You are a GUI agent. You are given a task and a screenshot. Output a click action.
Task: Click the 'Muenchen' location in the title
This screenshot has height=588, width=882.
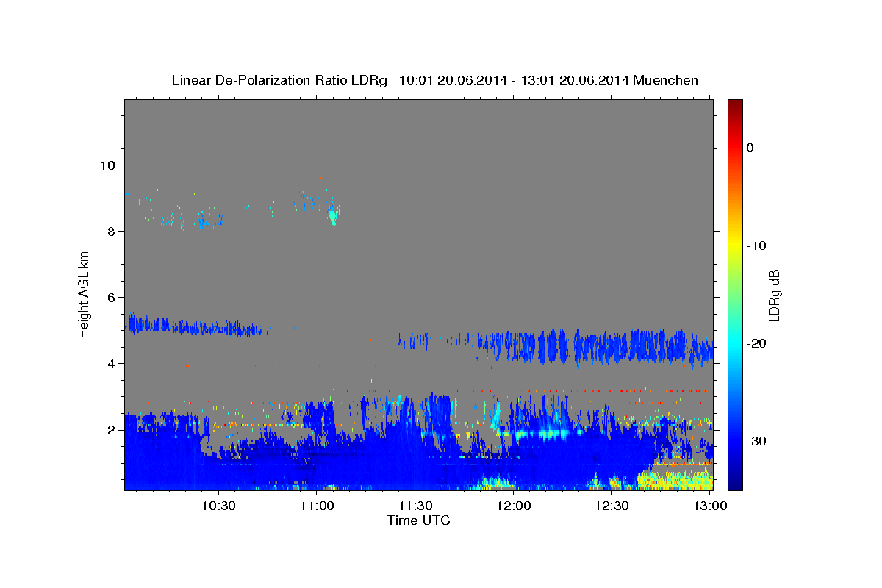[665, 80]
